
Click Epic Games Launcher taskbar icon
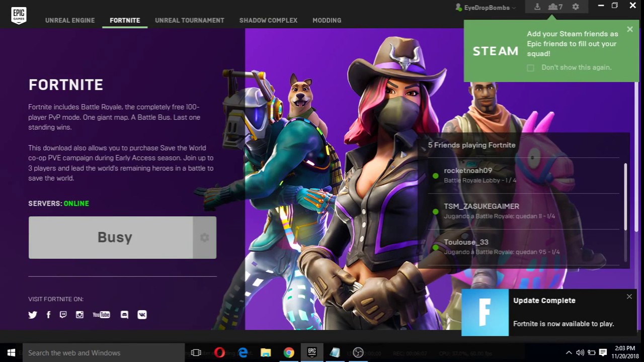tap(312, 352)
